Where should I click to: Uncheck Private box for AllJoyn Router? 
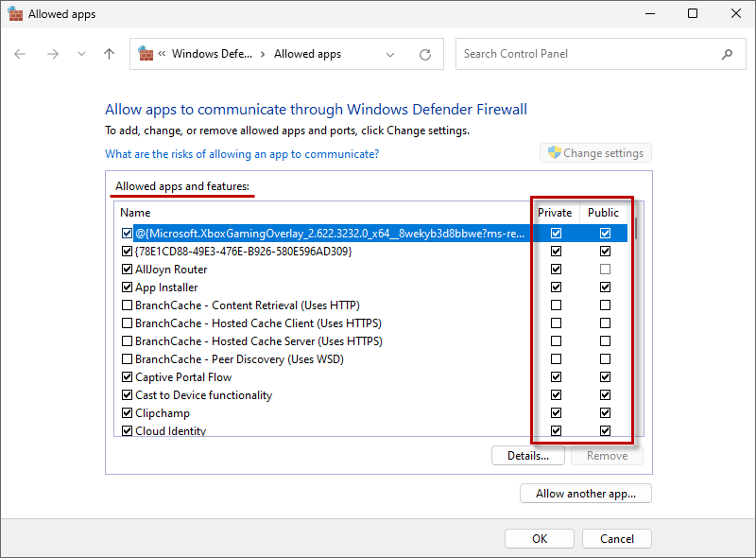[x=556, y=270]
